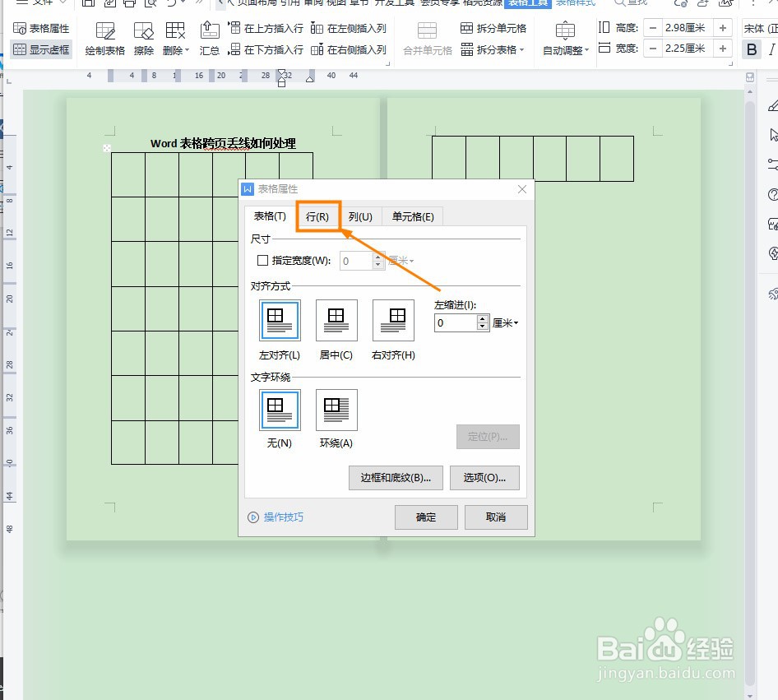Click the vertical scrollbar up arrow
The image size is (778, 700).
pos(750,92)
